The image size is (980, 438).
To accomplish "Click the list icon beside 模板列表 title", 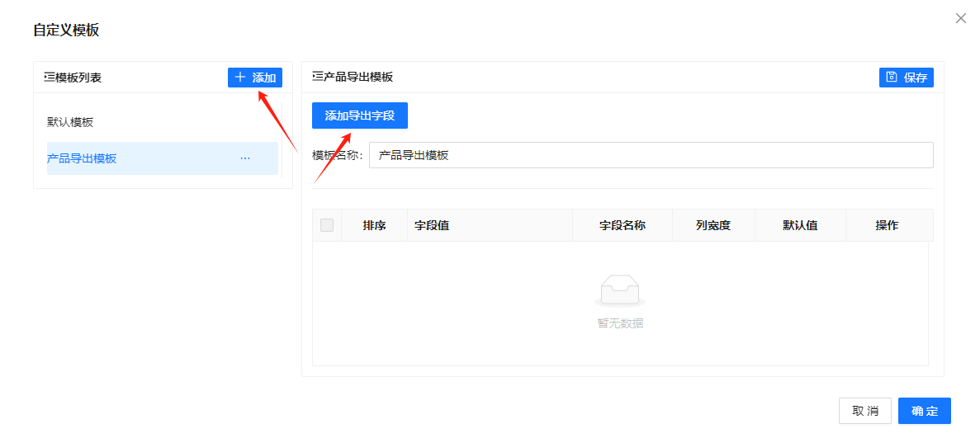I will click(x=49, y=78).
